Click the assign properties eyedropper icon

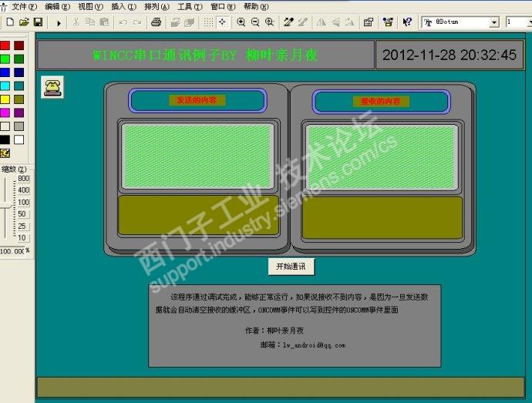(303, 22)
